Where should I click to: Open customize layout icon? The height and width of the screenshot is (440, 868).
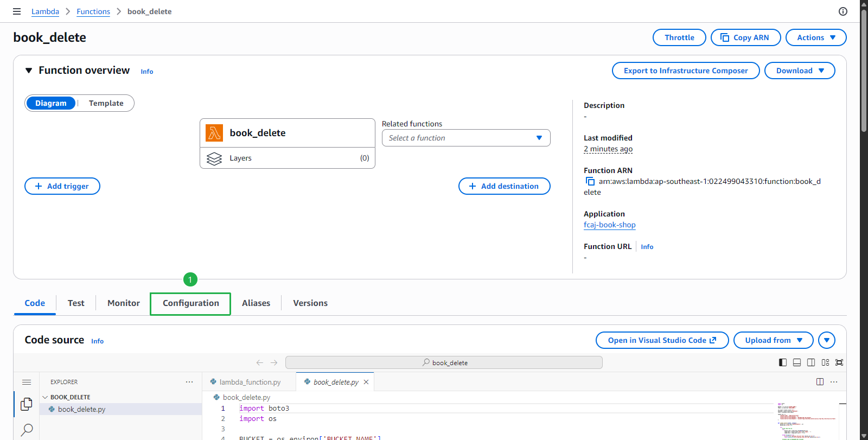pos(825,362)
